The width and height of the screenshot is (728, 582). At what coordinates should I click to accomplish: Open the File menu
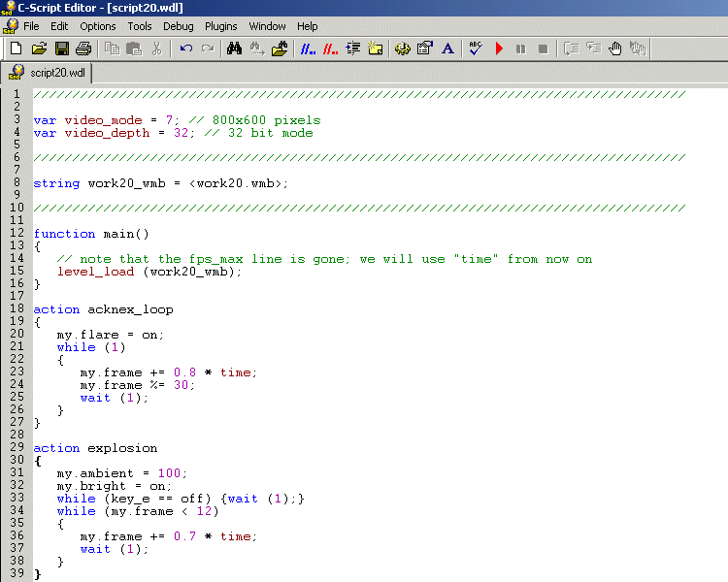point(31,26)
